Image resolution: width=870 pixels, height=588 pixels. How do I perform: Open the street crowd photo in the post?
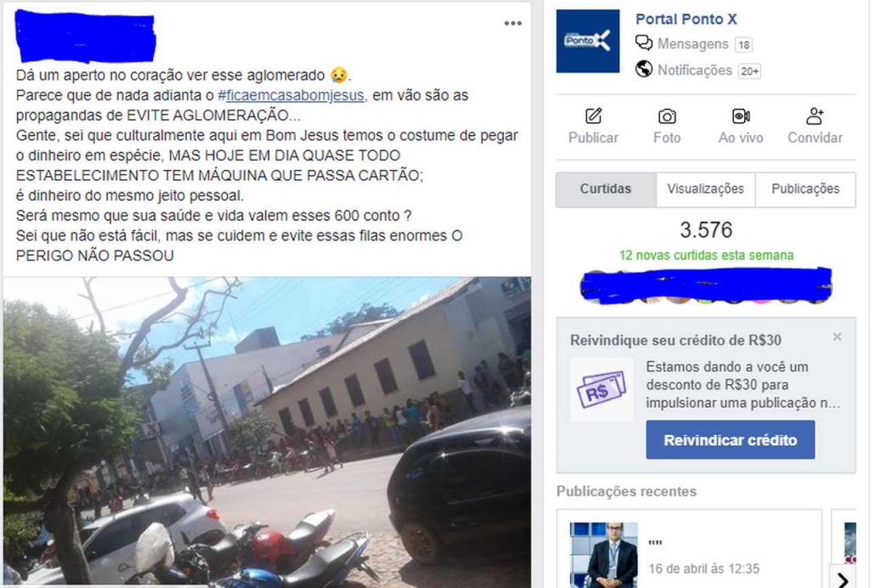click(267, 432)
